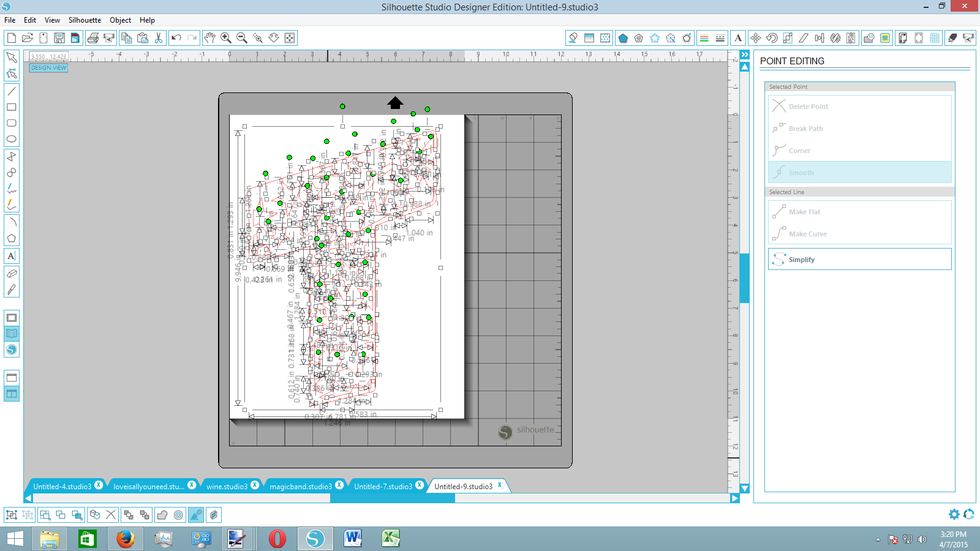Click the horizontal scrollbar right arrow
This screenshot has height=551, width=980.
734,498
